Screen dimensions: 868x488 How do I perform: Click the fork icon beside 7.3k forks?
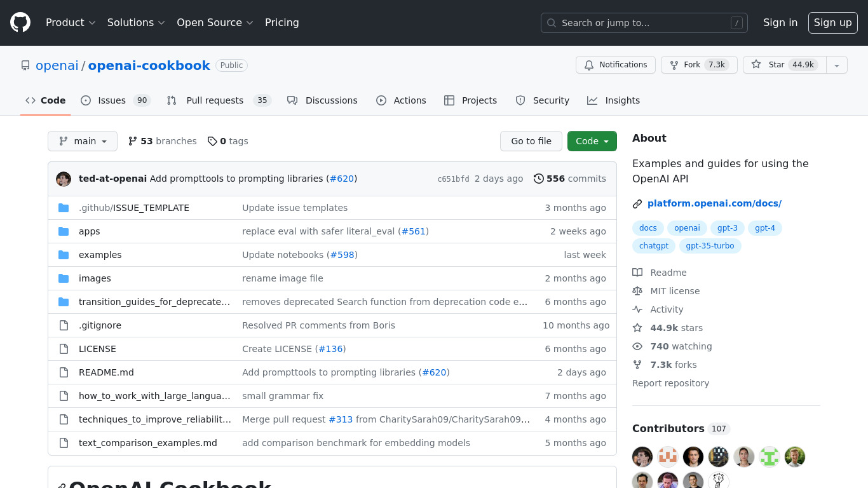coord(637,365)
